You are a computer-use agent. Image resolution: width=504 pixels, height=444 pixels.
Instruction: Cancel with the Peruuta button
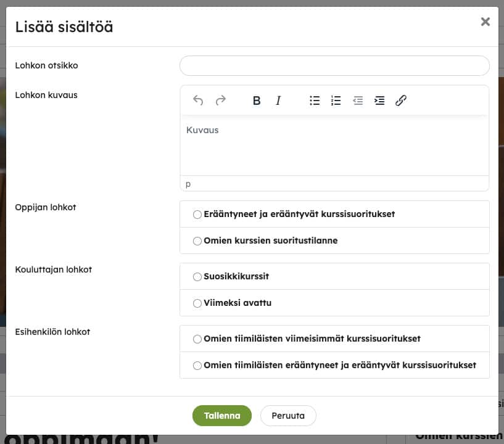288,416
